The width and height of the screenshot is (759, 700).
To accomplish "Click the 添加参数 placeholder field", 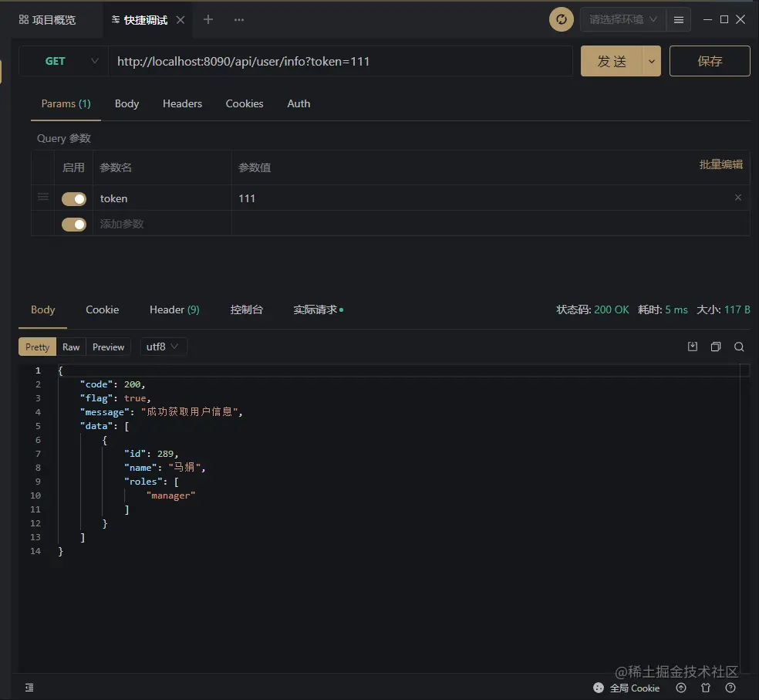I will pyautogui.click(x=162, y=224).
